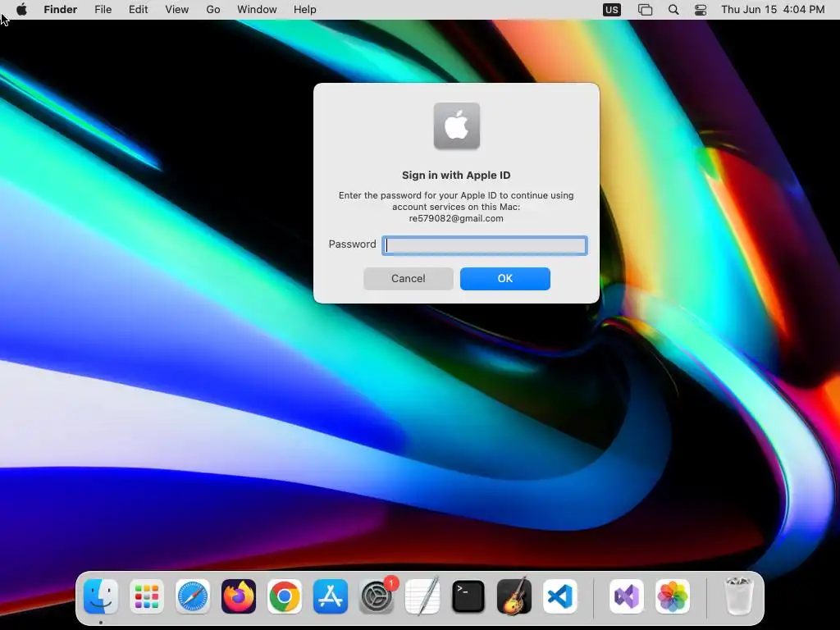The height and width of the screenshot is (630, 840).
Task: Open the File menu
Action: pos(103,10)
